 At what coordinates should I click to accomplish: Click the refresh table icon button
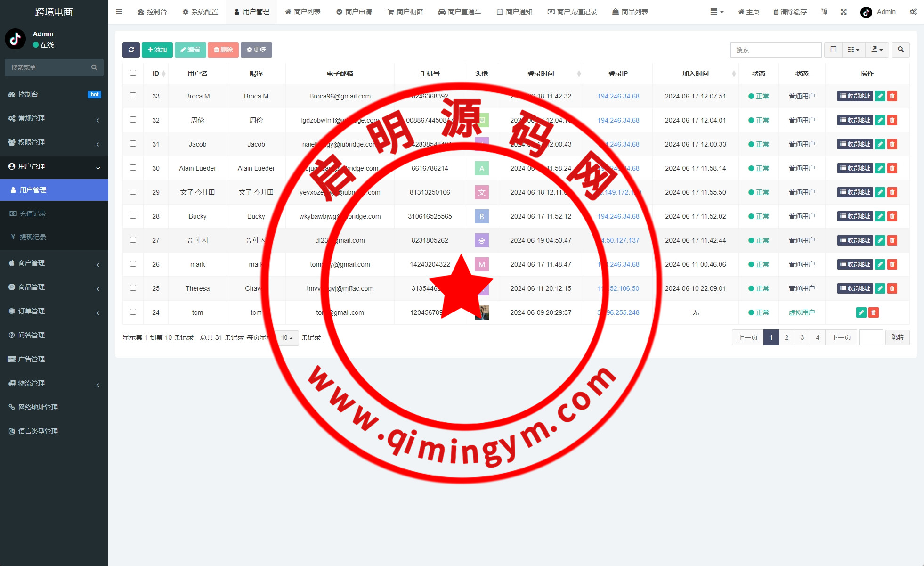click(131, 50)
